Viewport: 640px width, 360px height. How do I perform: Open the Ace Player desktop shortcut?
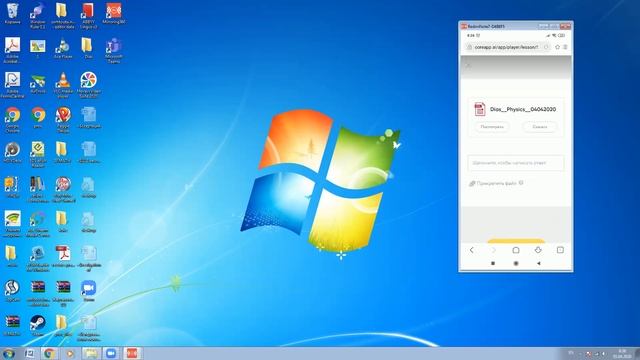coord(63,48)
